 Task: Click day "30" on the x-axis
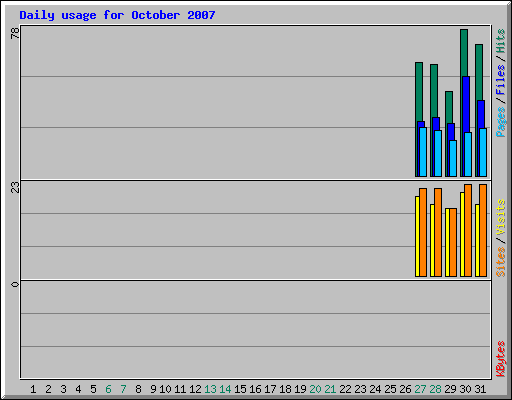(x=465, y=389)
